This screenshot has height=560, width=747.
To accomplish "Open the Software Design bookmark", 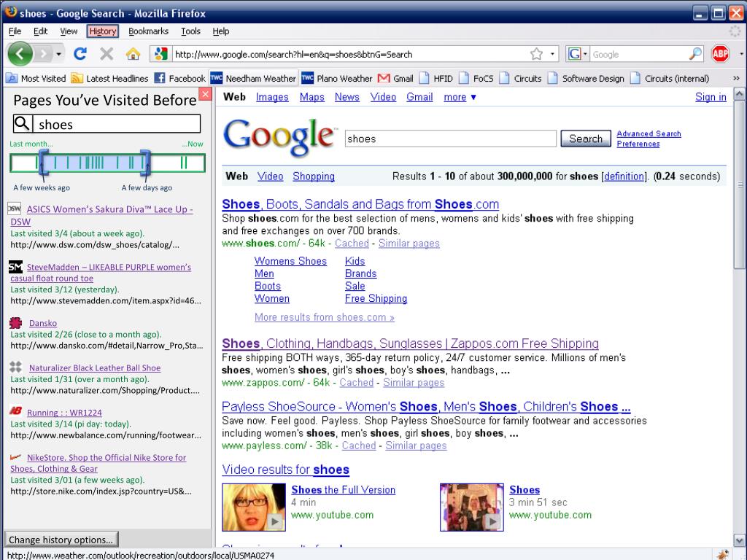I will tap(586, 78).
